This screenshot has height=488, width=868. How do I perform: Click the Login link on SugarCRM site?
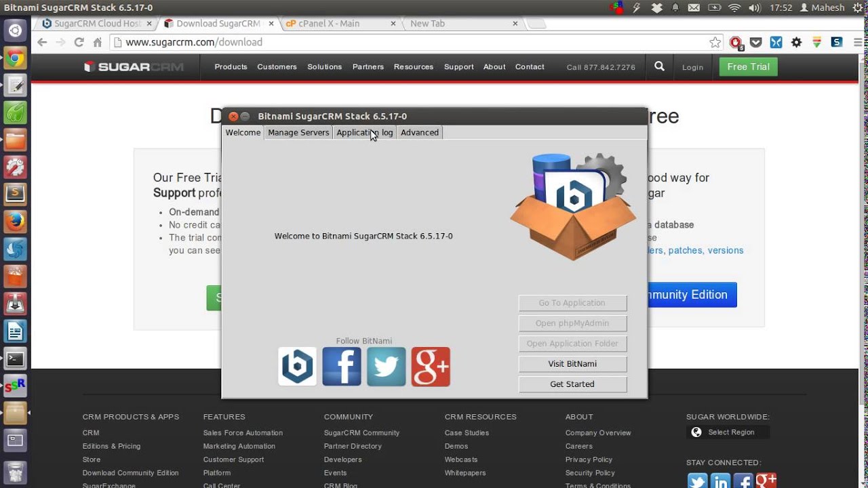(692, 67)
